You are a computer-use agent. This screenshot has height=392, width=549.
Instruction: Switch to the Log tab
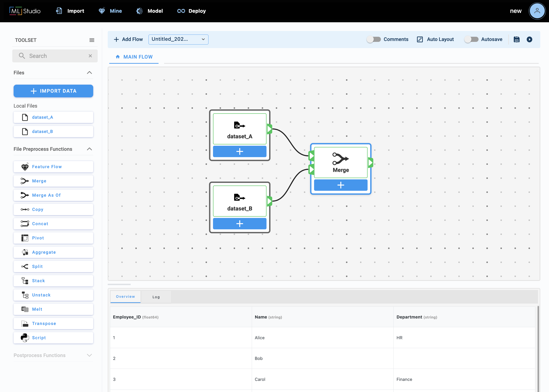156,297
